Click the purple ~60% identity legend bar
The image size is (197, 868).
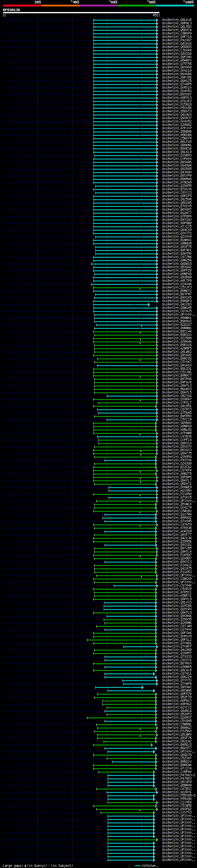pyautogui.click(x=99, y=6)
